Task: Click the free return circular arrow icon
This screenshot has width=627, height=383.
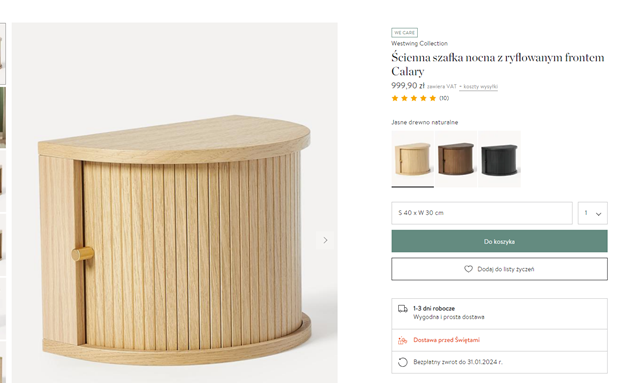Action: [403, 362]
